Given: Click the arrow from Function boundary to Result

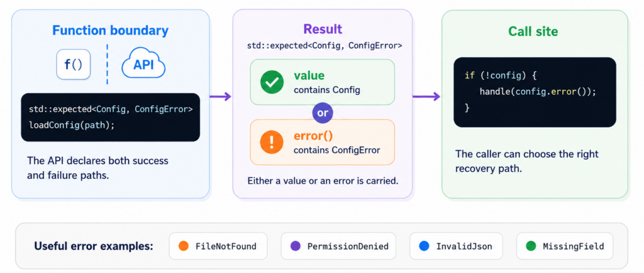Looking at the screenshot, I should 221,96.
